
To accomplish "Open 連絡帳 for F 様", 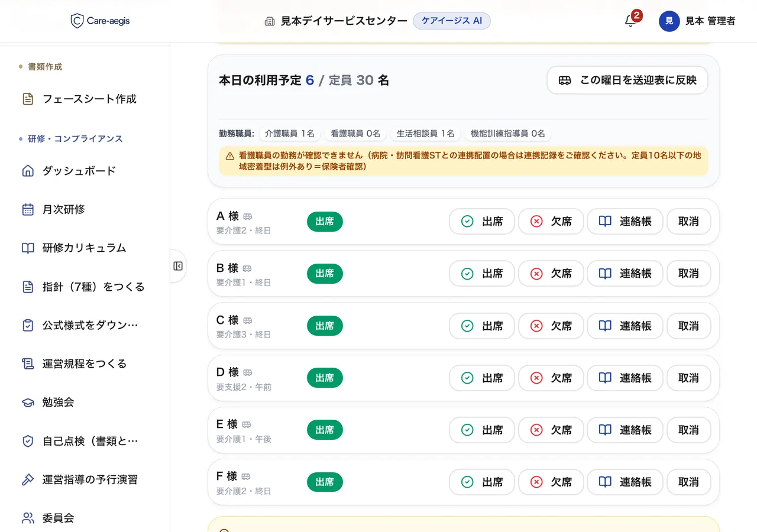I will click(x=625, y=482).
